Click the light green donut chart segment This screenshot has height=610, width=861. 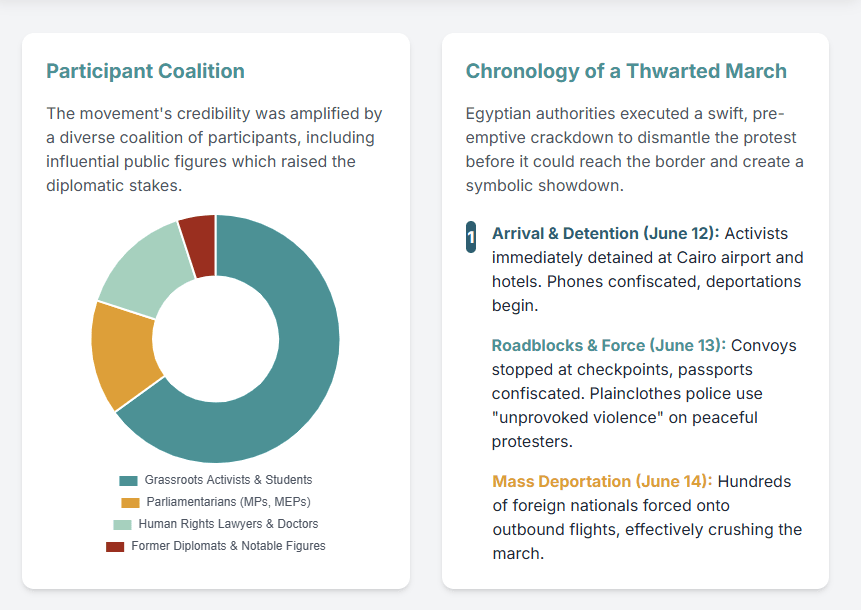click(143, 264)
